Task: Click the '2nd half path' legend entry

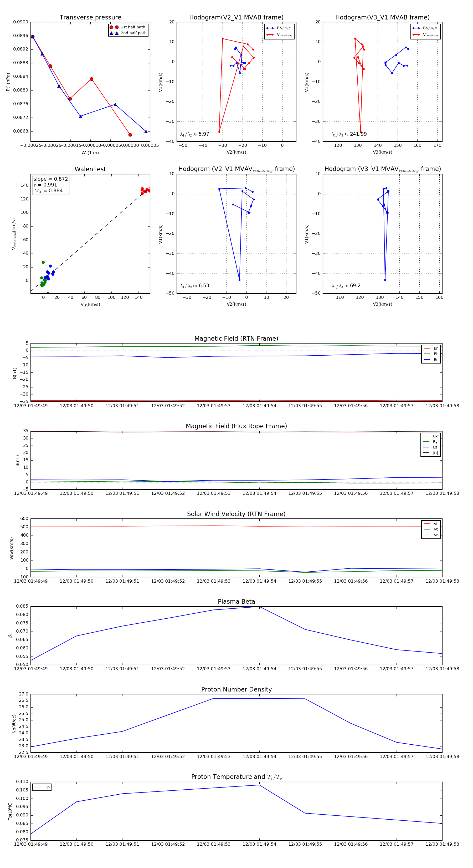Action: click(128, 33)
